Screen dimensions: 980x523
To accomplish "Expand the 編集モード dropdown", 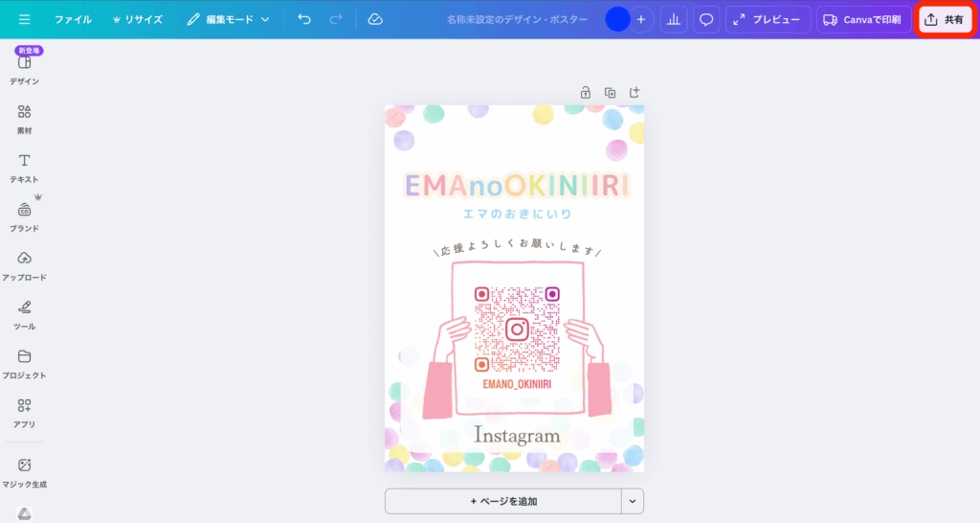I will point(228,19).
